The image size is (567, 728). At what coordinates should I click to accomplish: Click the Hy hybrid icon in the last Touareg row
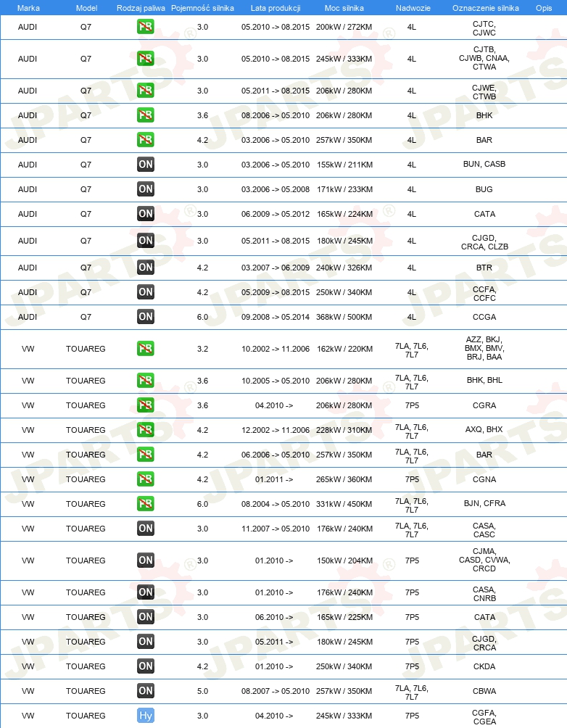pos(145,716)
